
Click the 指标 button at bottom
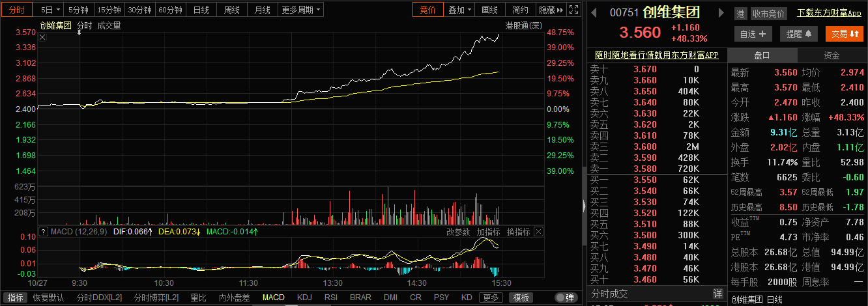click(15, 298)
